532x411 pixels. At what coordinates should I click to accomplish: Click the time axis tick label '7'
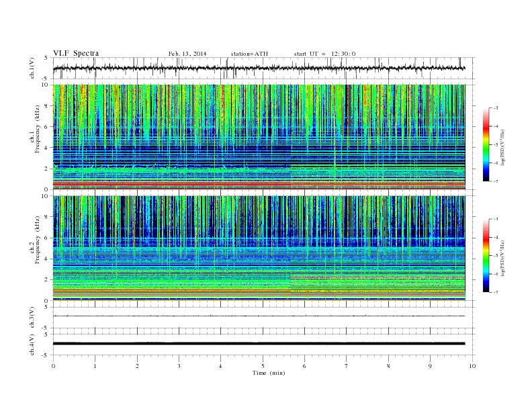347,366
